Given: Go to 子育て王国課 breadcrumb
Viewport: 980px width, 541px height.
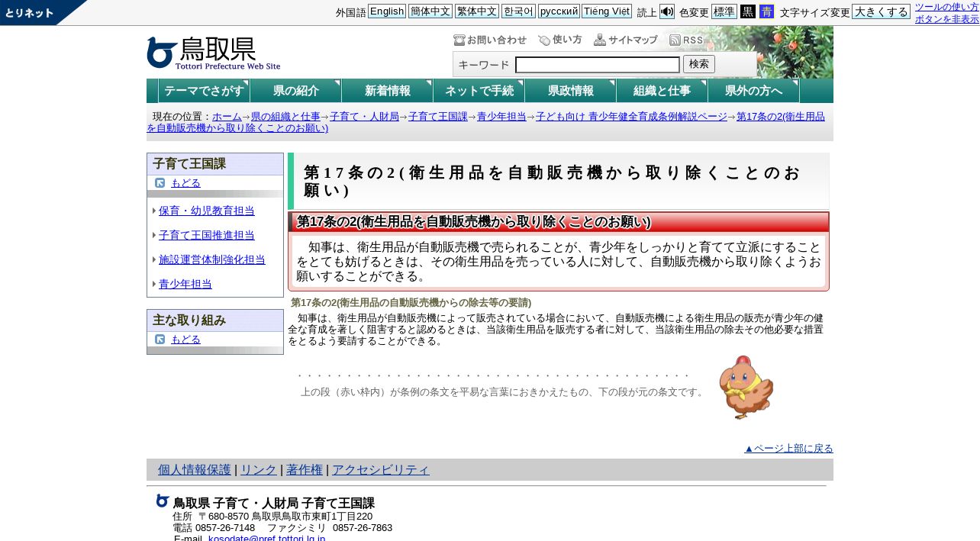Looking at the screenshot, I should (x=438, y=117).
